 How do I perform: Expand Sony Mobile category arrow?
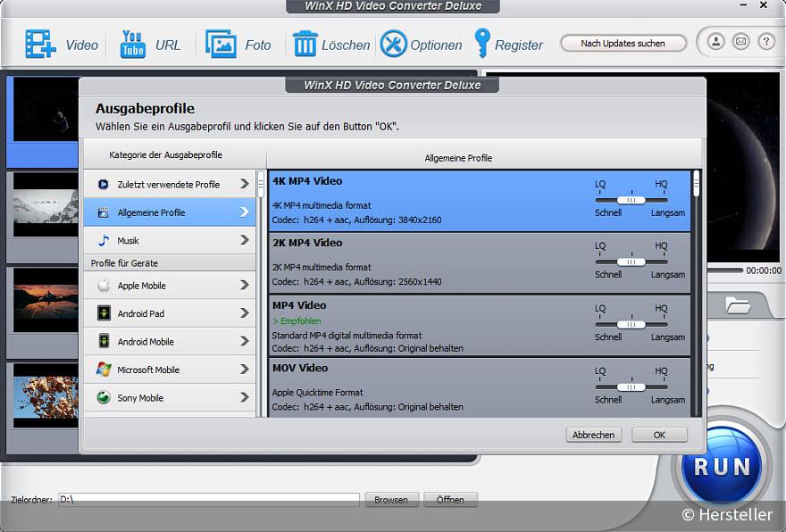[x=244, y=397]
